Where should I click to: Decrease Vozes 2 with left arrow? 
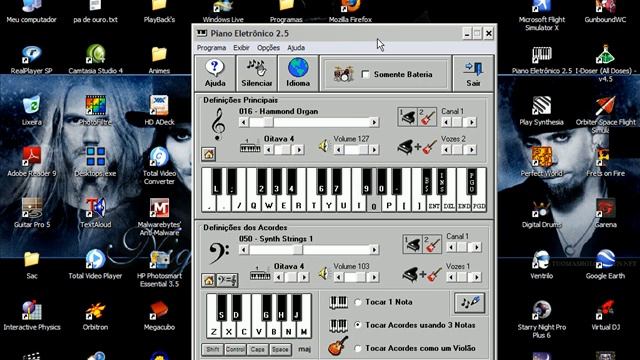point(446,150)
